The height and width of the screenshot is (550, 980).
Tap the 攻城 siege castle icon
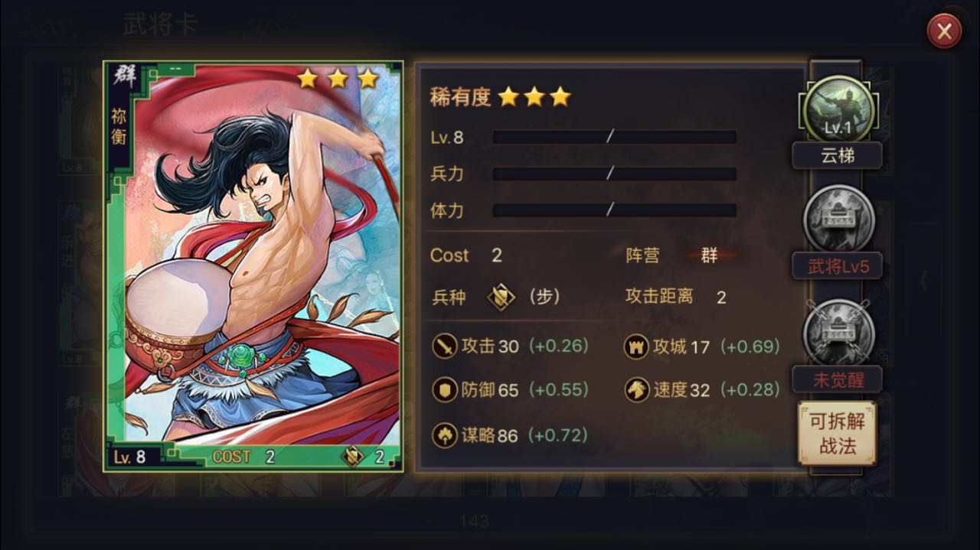tap(635, 347)
